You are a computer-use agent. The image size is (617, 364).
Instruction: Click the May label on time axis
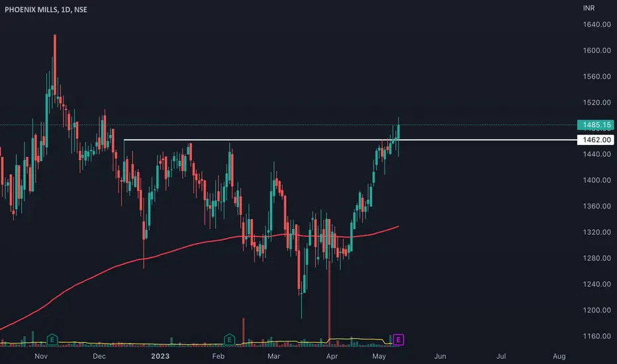pos(379,356)
